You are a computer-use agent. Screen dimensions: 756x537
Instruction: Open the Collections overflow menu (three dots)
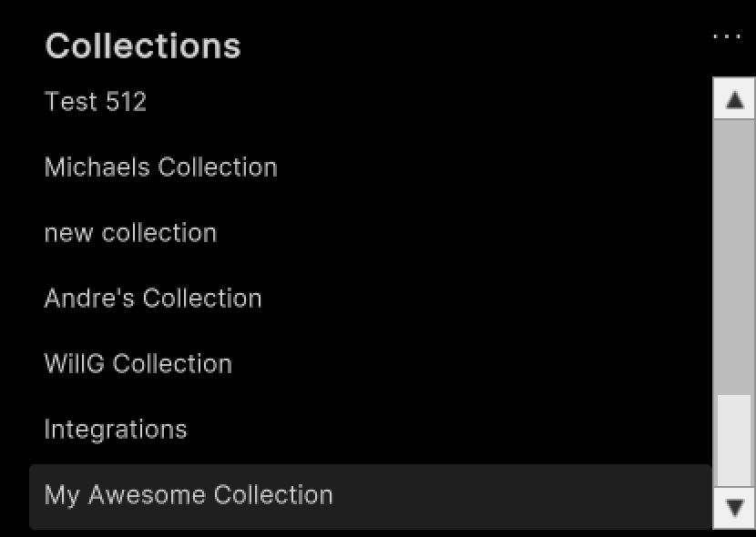pos(726,36)
